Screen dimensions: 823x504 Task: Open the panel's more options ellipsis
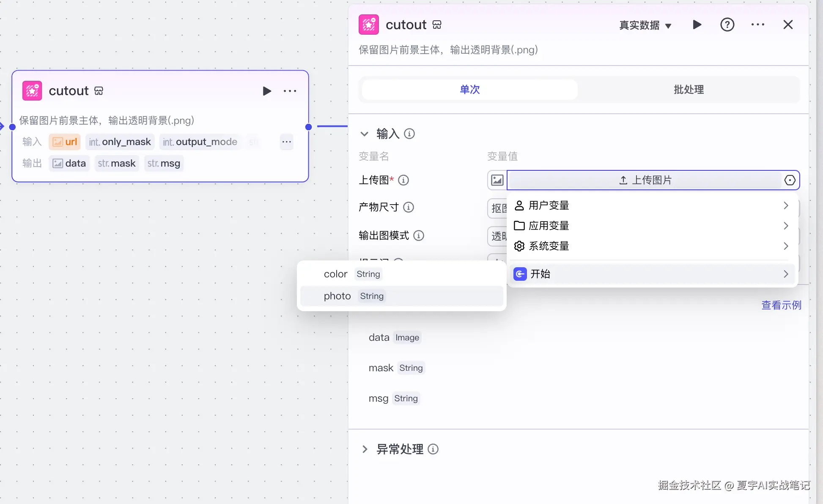pyautogui.click(x=757, y=25)
